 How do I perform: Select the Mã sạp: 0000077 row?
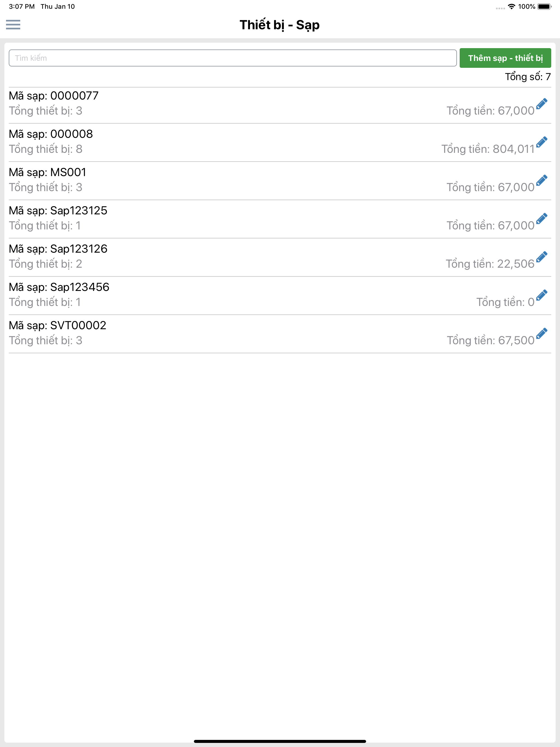(x=280, y=105)
